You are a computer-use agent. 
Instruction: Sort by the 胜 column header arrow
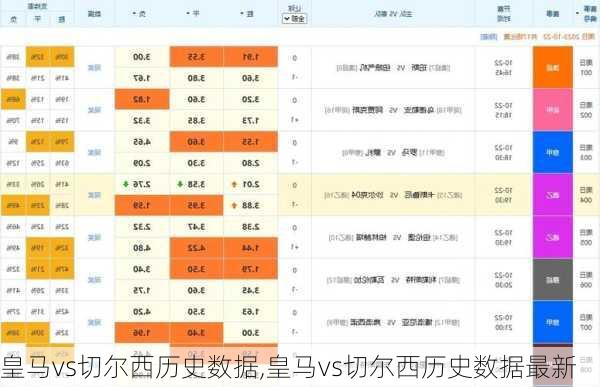click(x=242, y=14)
